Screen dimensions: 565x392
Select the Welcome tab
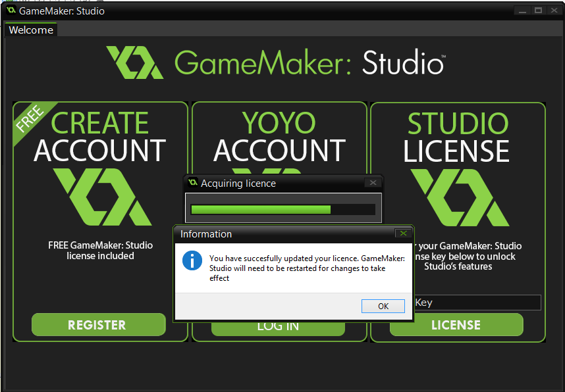pyautogui.click(x=31, y=30)
